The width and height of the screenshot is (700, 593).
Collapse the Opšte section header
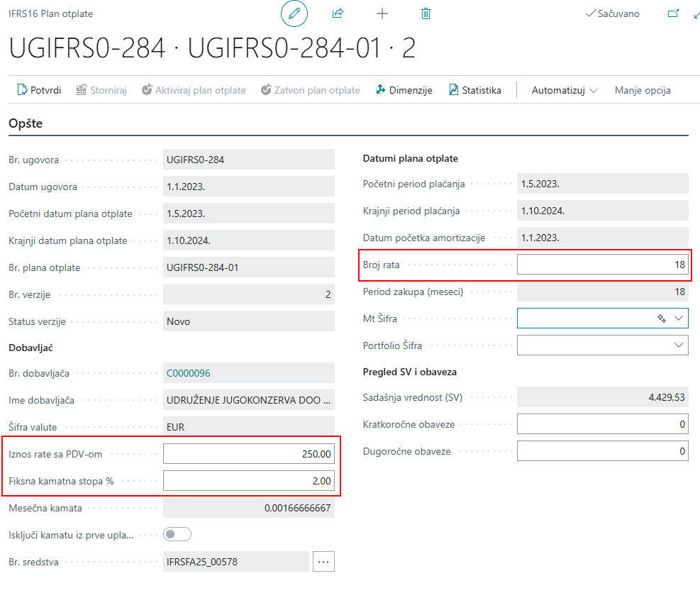coord(26,123)
